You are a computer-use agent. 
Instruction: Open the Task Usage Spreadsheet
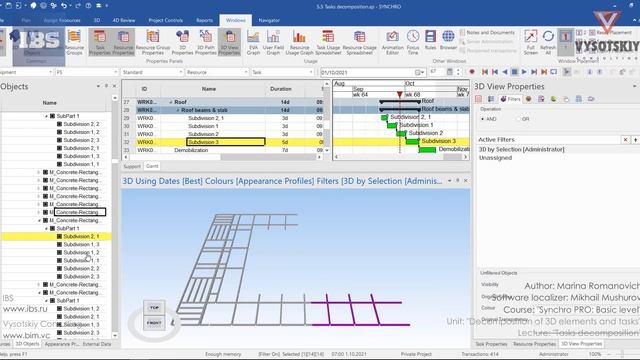(328, 42)
